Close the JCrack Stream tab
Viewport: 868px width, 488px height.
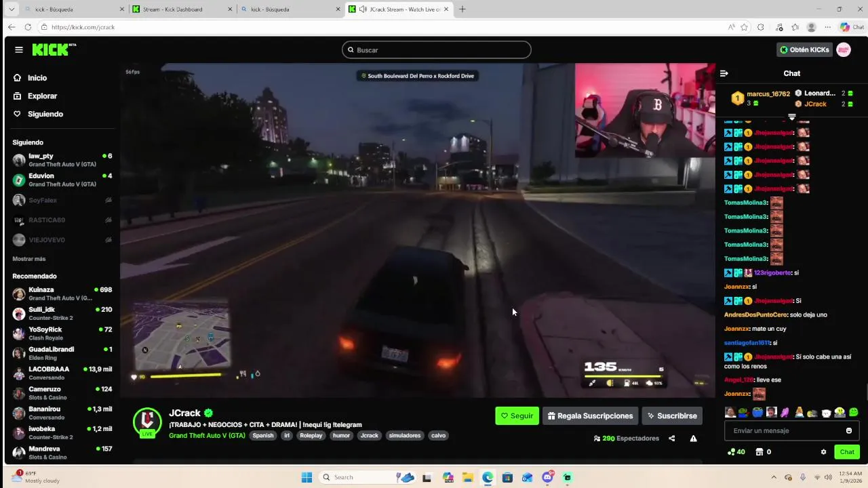(446, 9)
